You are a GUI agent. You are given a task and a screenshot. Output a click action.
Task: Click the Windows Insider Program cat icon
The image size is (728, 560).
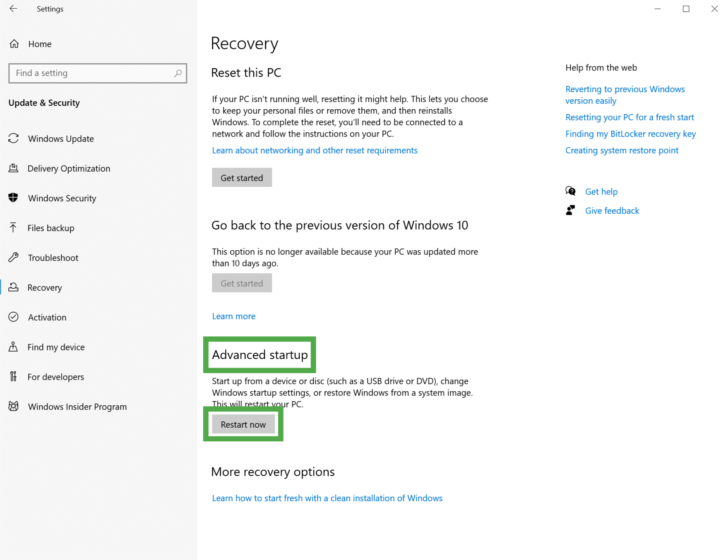[13, 407]
